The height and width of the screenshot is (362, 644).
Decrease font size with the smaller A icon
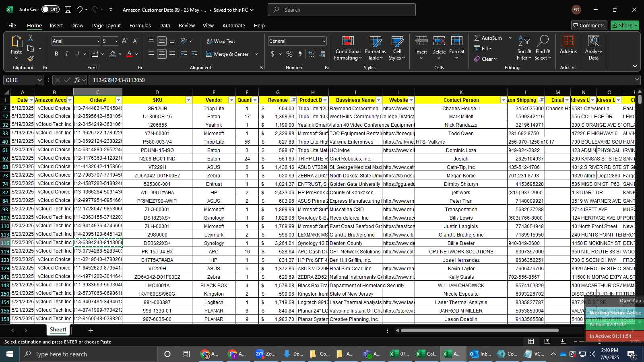click(135, 41)
